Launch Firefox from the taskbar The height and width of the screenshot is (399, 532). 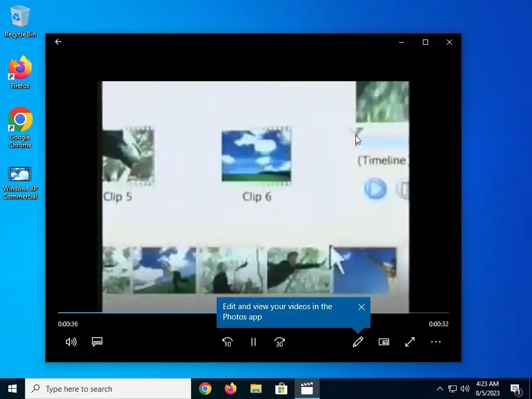click(x=230, y=389)
